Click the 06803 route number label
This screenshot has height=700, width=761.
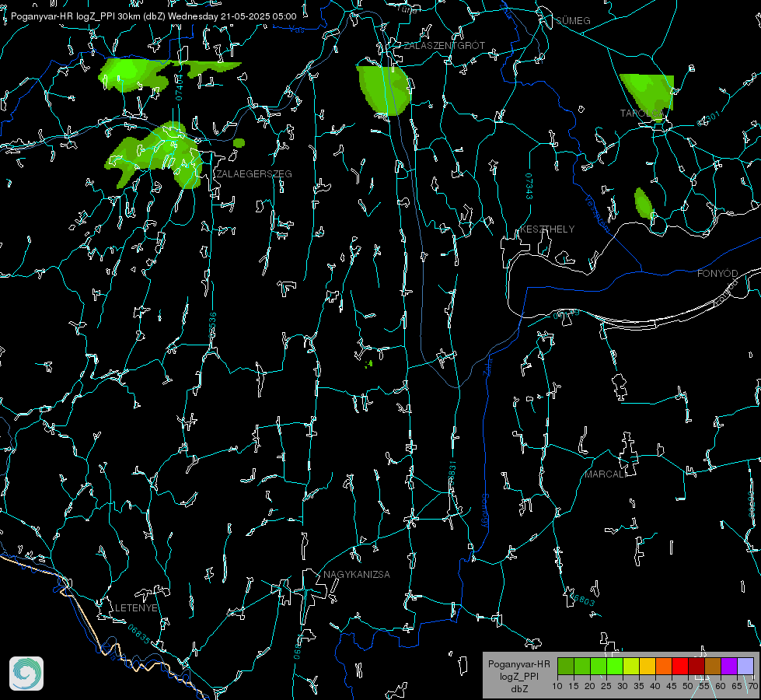[581, 598]
